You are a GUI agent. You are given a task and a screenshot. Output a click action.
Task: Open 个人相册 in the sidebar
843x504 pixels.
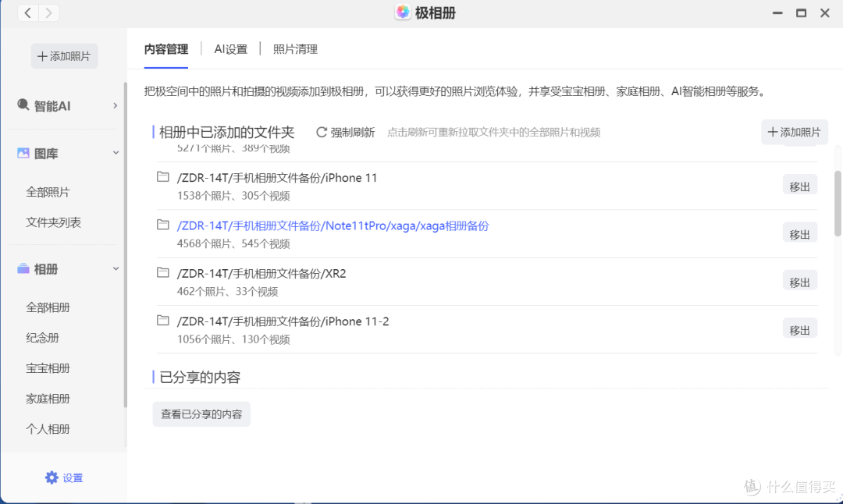pos(48,429)
